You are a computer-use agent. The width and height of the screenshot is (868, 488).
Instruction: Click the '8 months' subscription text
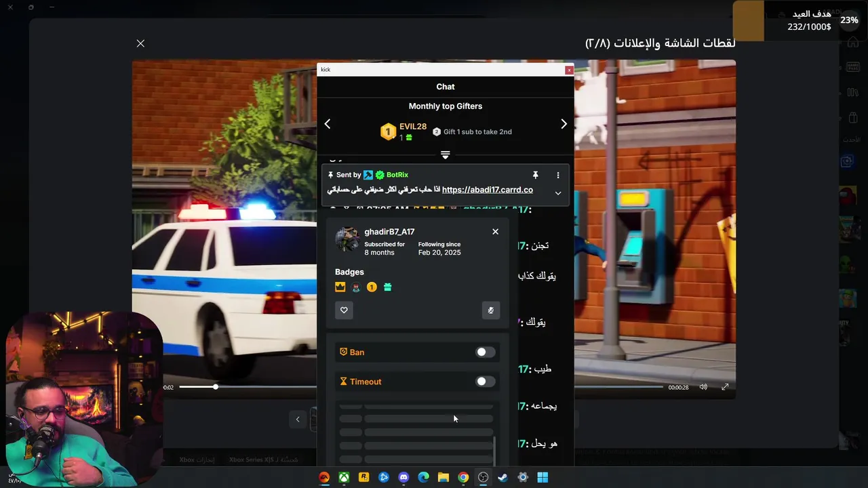pyautogui.click(x=379, y=253)
